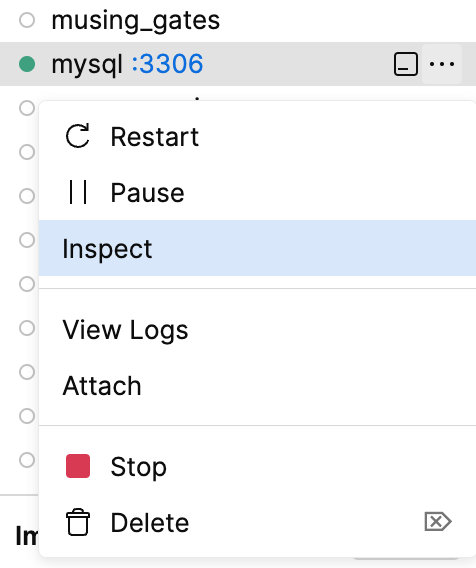Click the Delete label in menu

[x=150, y=523]
